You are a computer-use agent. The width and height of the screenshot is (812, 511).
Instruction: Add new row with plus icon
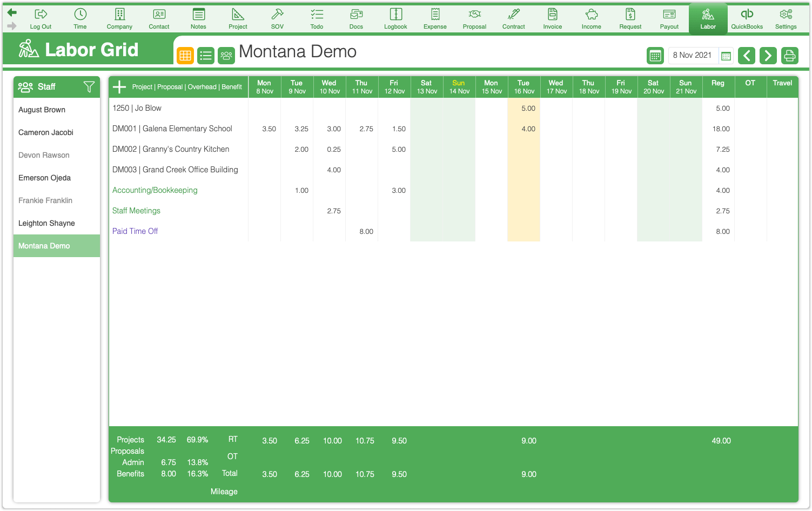click(x=119, y=86)
